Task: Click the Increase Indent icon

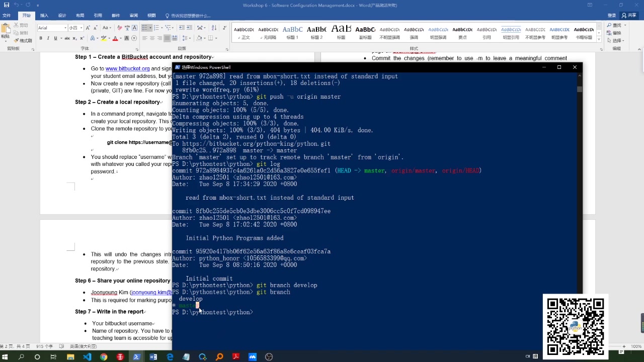Action: (190, 28)
